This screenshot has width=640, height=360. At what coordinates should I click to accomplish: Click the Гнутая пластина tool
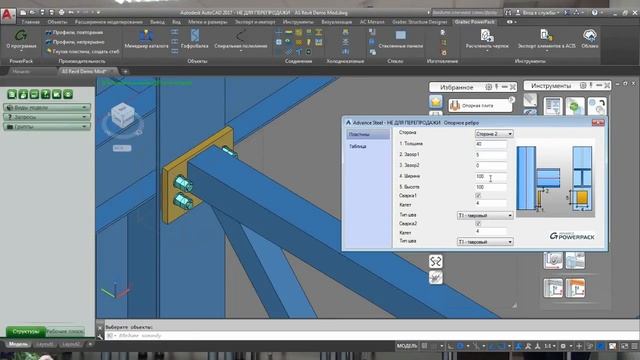coord(82,51)
